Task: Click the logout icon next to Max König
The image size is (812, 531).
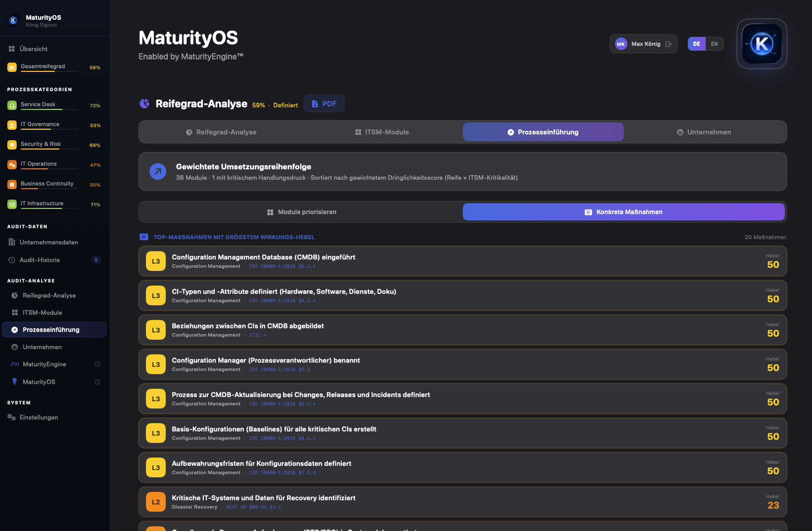Action: pyautogui.click(x=668, y=44)
